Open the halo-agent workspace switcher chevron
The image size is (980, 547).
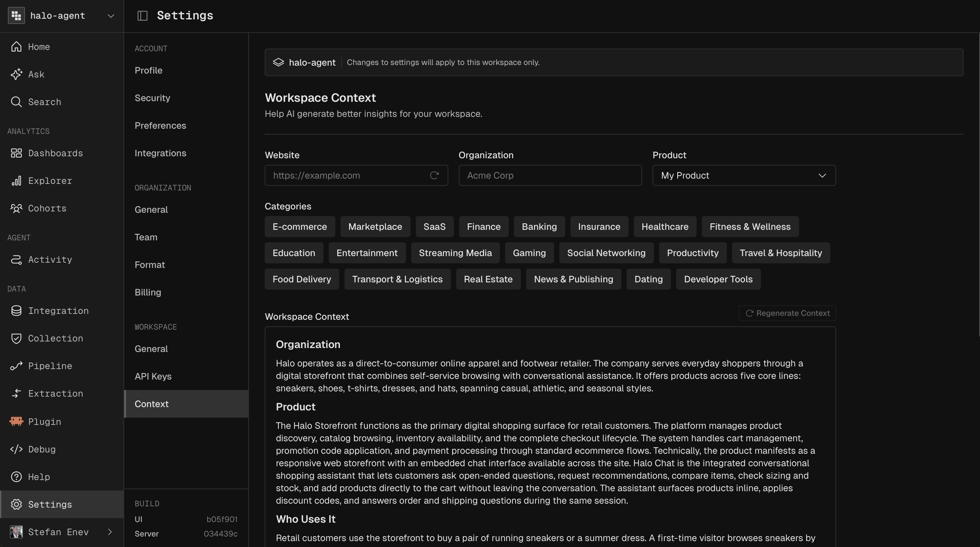click(x=111, y=16)
